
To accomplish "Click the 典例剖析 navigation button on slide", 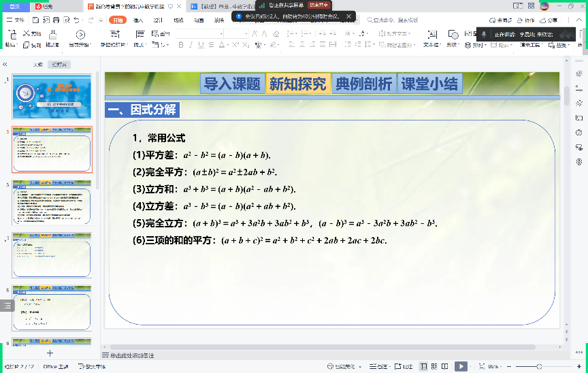I will click(x=363, y=84).
